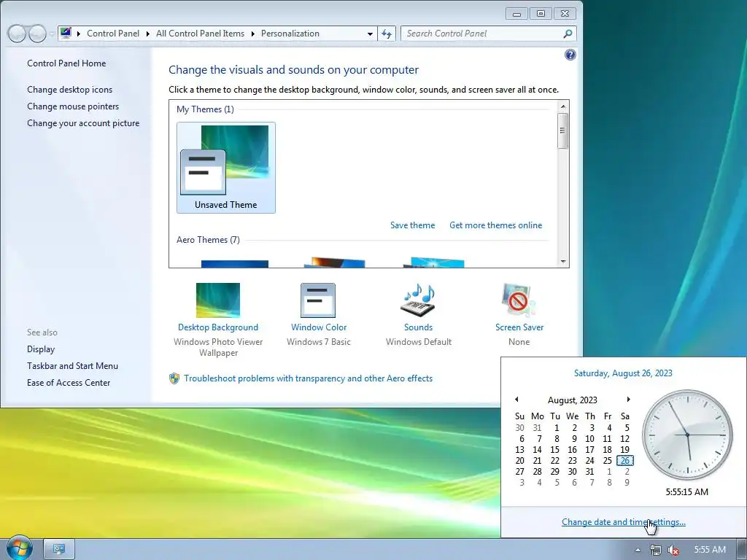Go to next month in calendar
This screenshot has height=560, width=747.
pyautogui.click(x=628, y=400)
